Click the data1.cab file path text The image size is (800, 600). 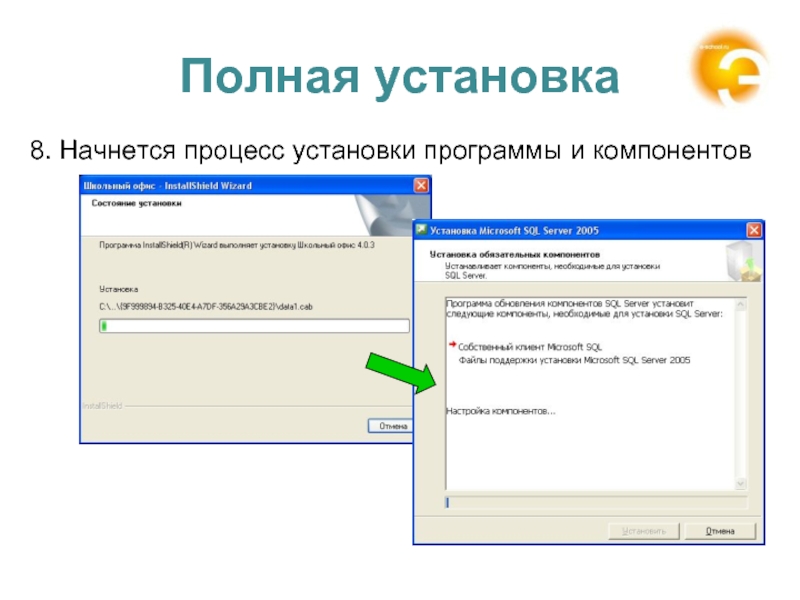tap(206, 307)
